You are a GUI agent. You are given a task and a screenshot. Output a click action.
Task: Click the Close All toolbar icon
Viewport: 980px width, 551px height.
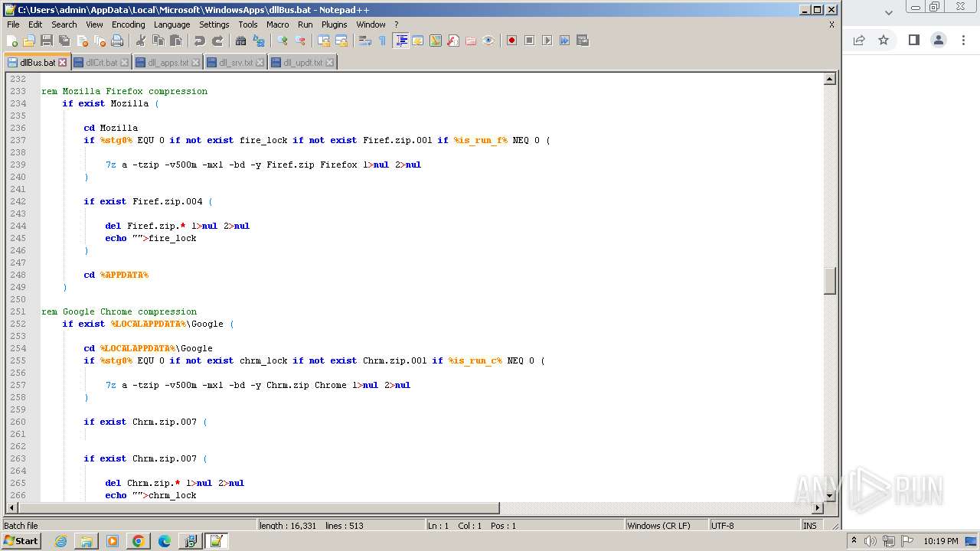pos(100,41)
